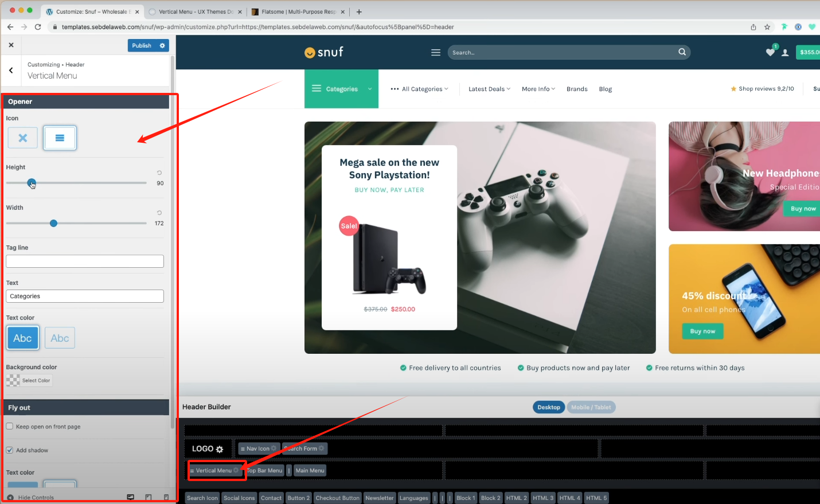Screen dimensions: 820x504
Task: Switch to Mobile / Tablet view
Action: coord(591,407)
